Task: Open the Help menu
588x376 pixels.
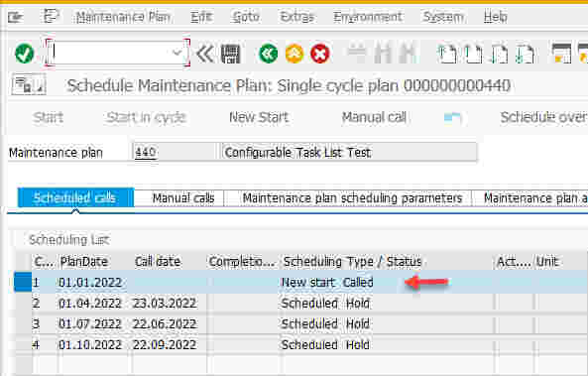Action: pos(496,17)
